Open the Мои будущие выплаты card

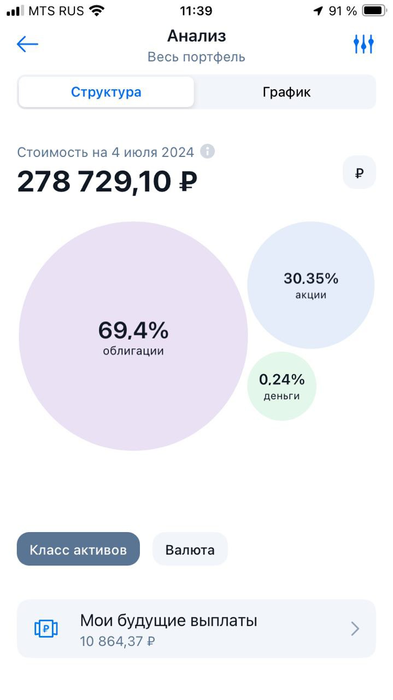(x=196, y=629)
